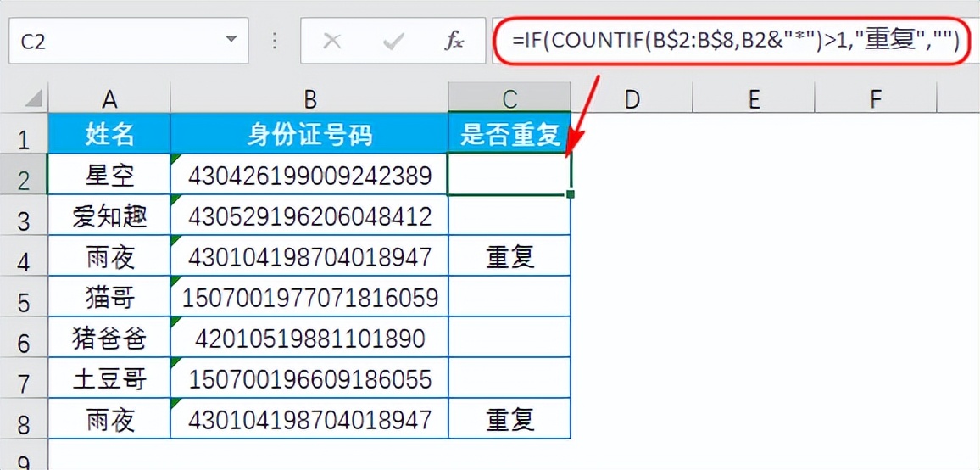Select column A header
The width and height of the screenshot is (980, 470).
pos(109,98)
